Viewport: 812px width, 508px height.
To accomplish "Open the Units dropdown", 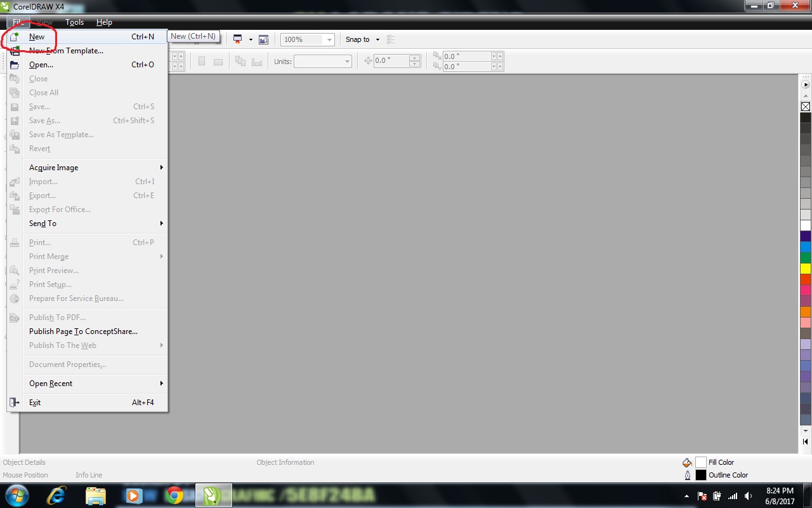I will point(347,62).
